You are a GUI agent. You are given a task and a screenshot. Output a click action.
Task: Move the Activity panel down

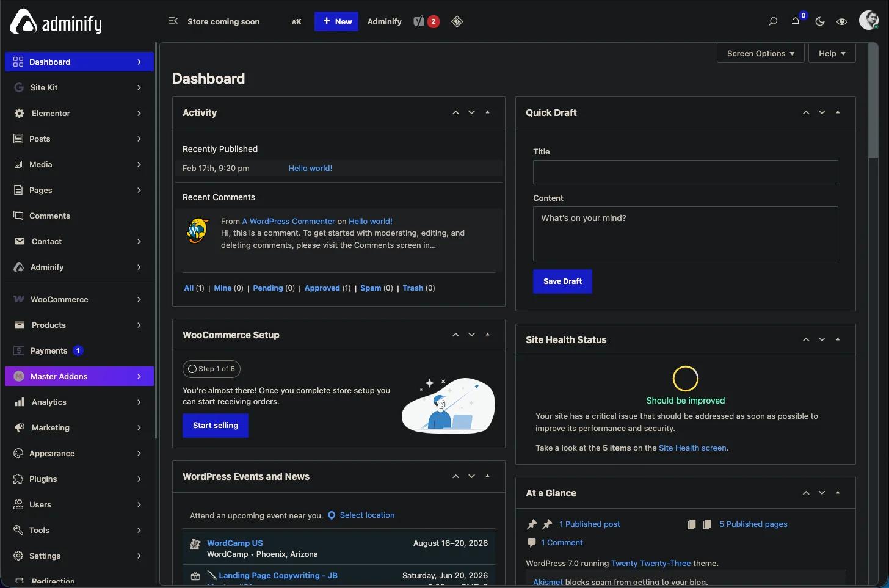tap(471, 112)
